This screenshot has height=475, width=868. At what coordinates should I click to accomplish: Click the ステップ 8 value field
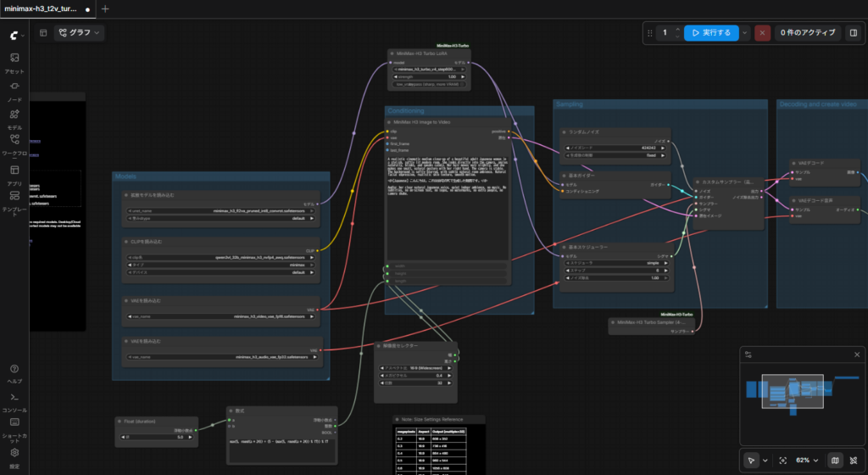[x=616, y=271]
